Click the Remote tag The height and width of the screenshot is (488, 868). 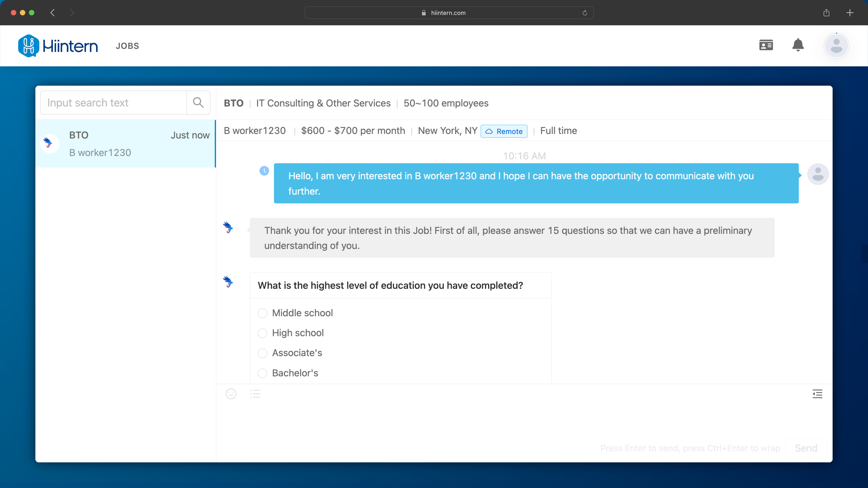(x=504, y=131)
